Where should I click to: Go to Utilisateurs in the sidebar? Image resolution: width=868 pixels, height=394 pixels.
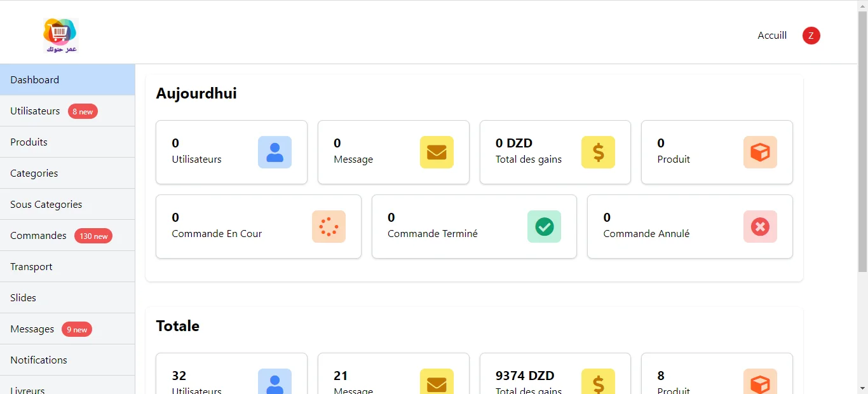(67, 111)
